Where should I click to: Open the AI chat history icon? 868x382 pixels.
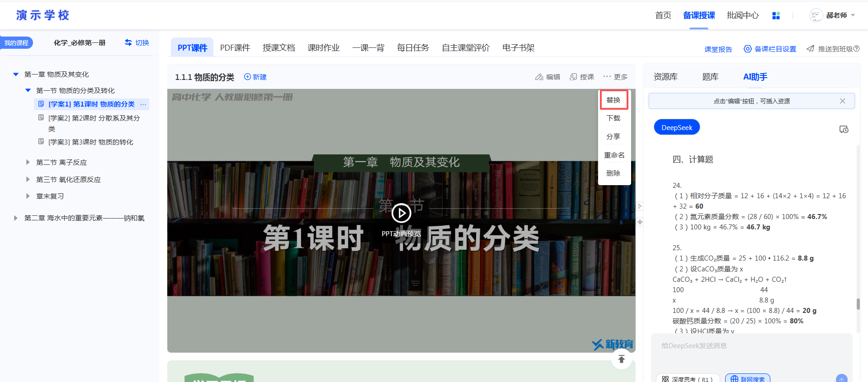pos(844,130)
